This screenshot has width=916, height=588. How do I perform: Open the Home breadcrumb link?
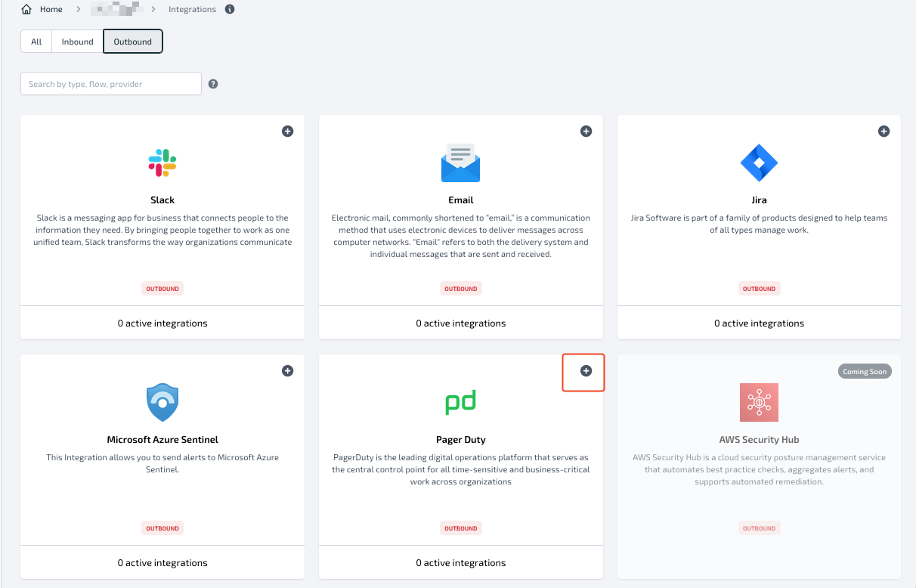click(x=51, y=10)
